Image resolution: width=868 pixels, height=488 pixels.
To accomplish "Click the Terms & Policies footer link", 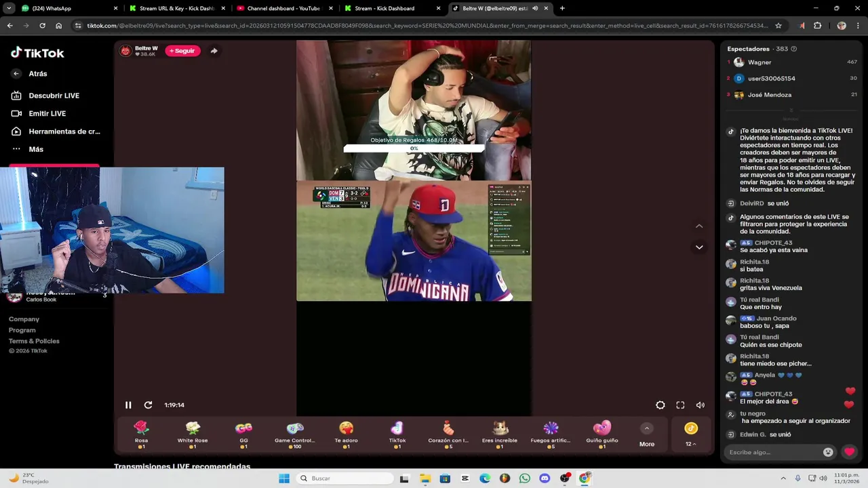I will 34,341.
